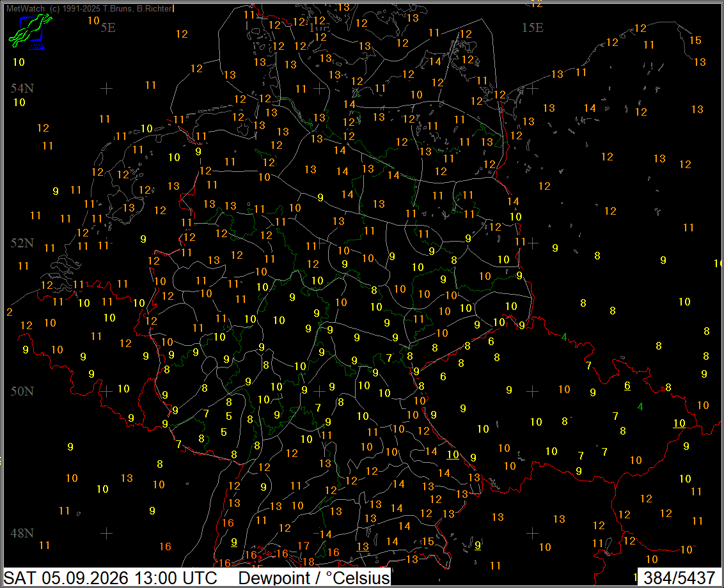Select the top-right station value 15
This screenshot has height=588, width=724.
point(695,41)
